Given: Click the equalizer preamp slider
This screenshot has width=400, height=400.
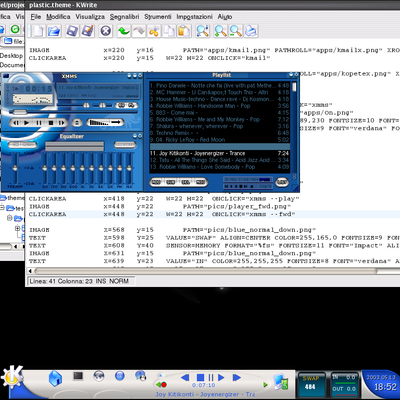Looking at the screenshot, I should (15, 169).
